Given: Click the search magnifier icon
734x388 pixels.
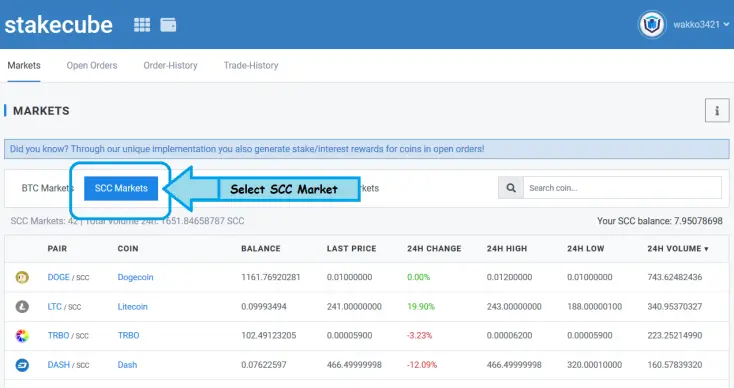Looking at the screenshot, I should pyautogui.click(x=511, y=188).
